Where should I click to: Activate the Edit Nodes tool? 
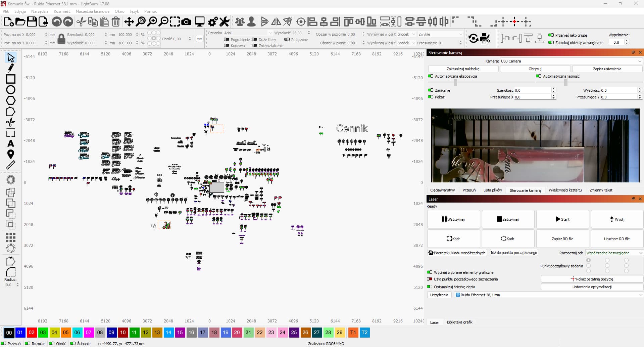point(11,111)
